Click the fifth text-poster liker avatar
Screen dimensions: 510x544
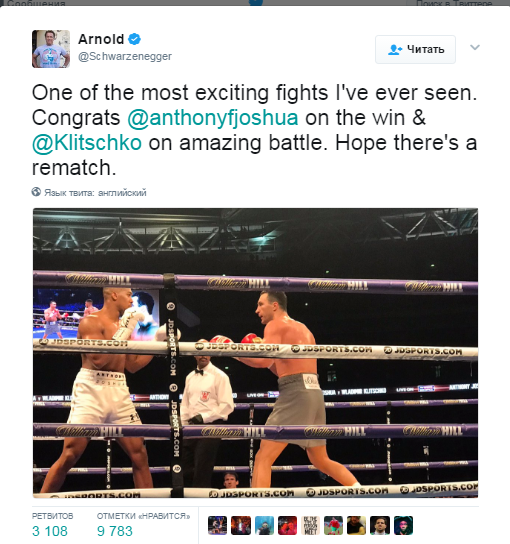click(x=311, y=525)
